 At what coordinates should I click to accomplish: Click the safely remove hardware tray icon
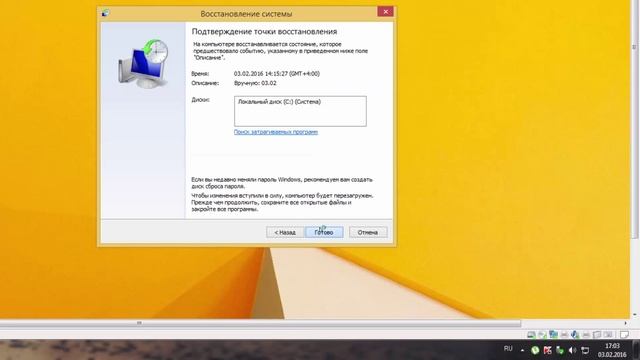click(560, 350)
